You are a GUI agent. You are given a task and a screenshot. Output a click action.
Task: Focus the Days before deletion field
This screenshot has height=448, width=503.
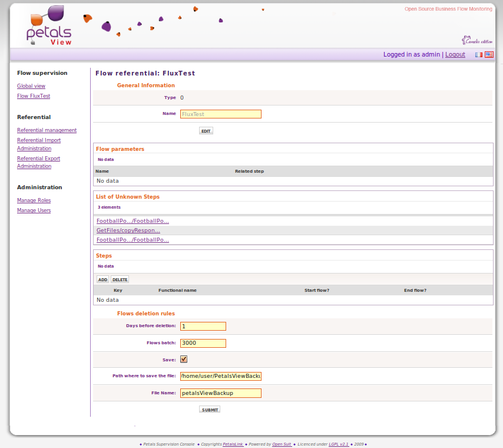click(x=203, y=327)
